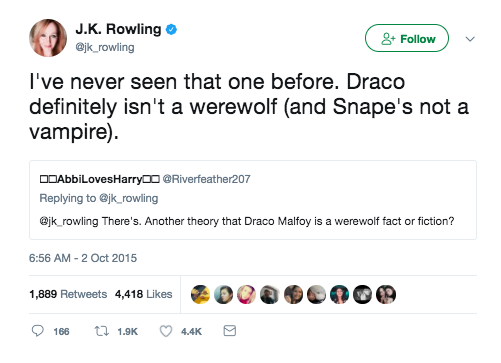Open the quoted tweet about Draco Malfoy
Screen dimensions: 501x363
pyautogui.click(x=253, y=200)
